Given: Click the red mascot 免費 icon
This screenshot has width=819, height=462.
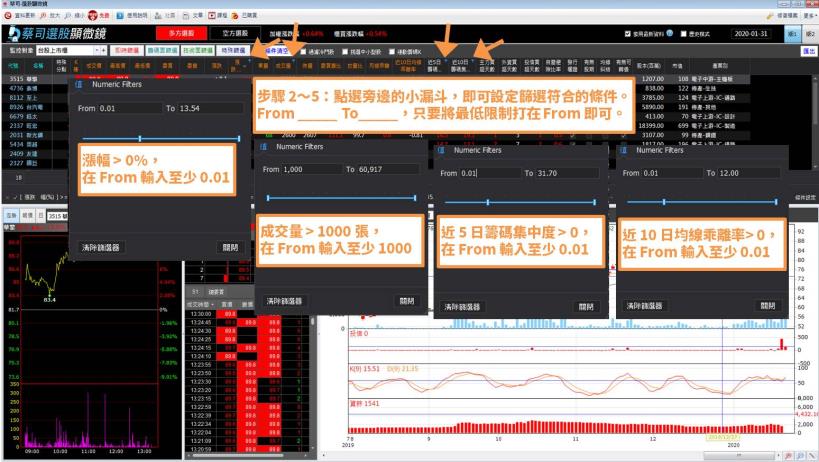Looking at the screenshot, I should point(92,16).
